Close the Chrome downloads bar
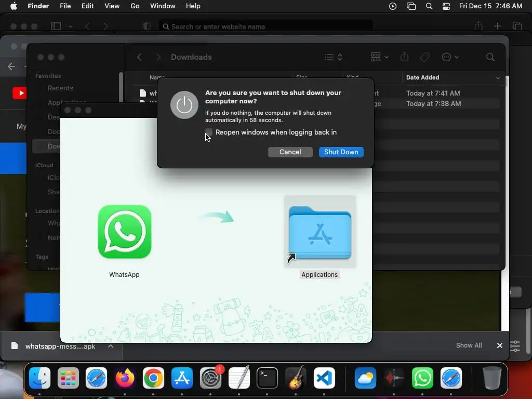The height and width of the screenshot is (399, 532). (x=499, y=345)
